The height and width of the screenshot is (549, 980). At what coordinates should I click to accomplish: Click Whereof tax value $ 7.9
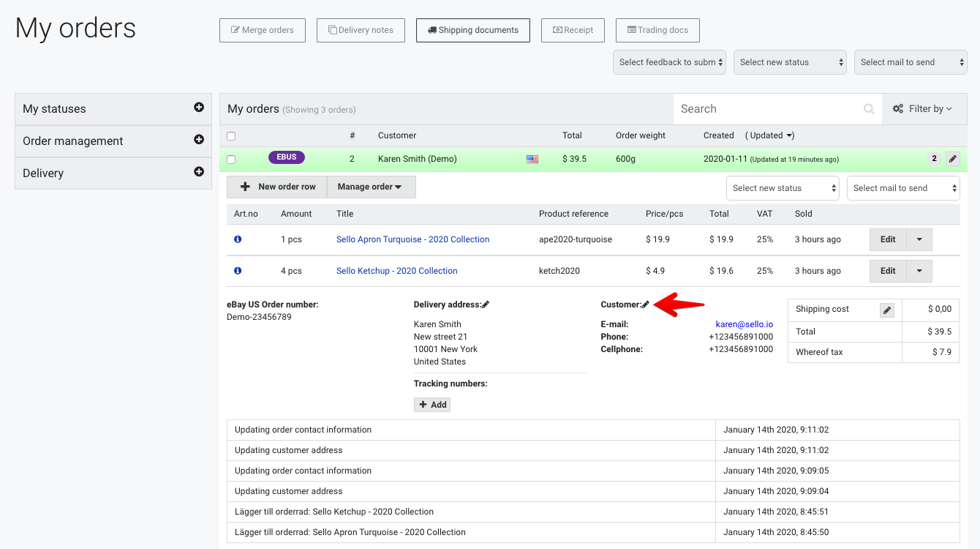coord(942,352)
